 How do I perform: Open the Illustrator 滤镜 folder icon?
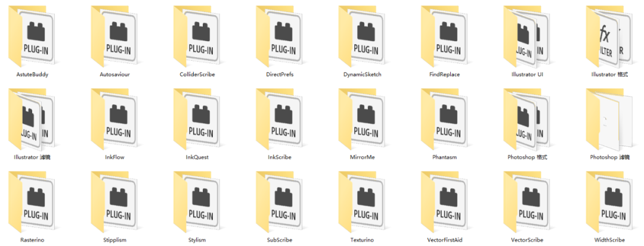point(32,119)
